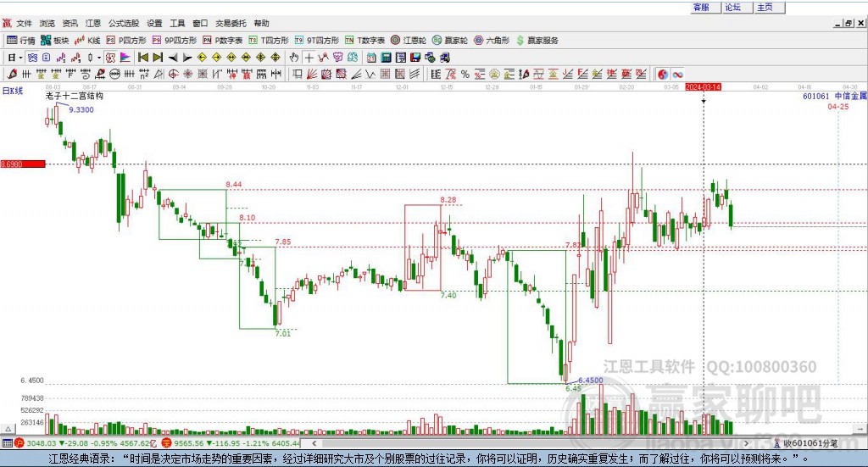Click the 9.3300 high price label

[81, 109]
